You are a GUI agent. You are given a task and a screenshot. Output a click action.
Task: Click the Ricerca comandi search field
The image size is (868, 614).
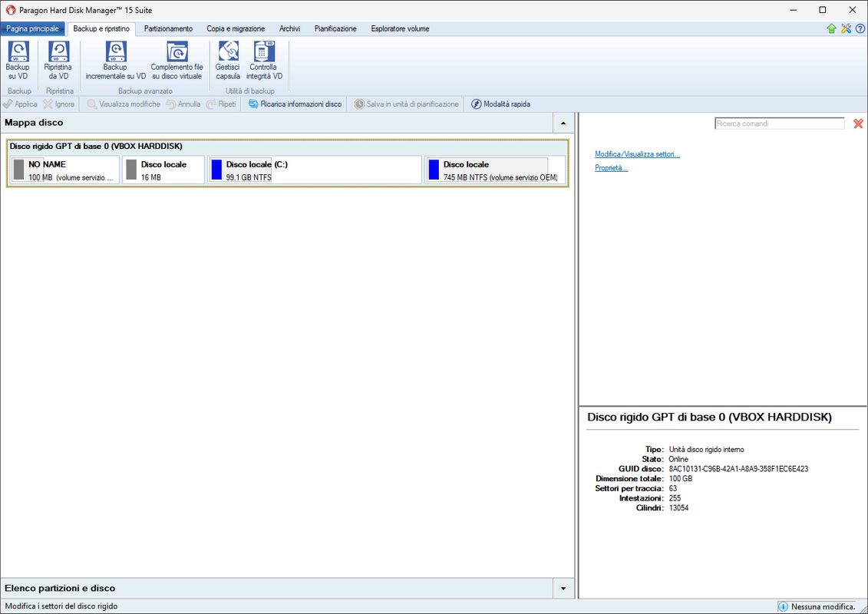[780, 124]
